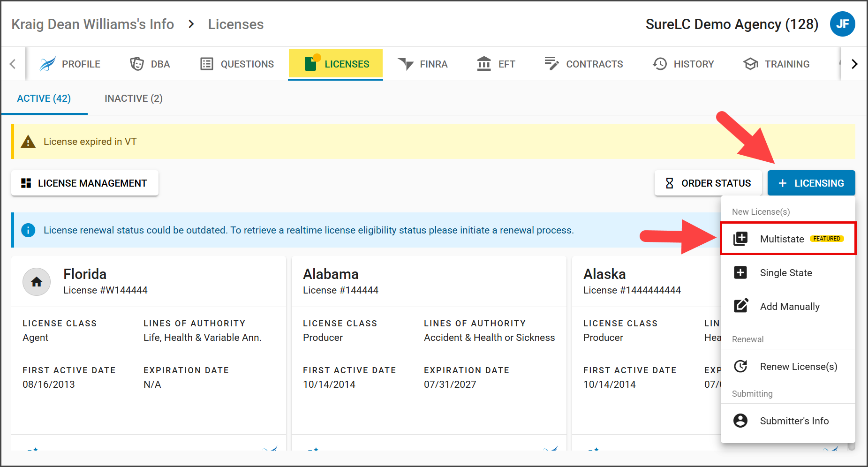Click the 08/16/2013 first active date
Viewport: 868px width, 467px height.
pos(49,384)
